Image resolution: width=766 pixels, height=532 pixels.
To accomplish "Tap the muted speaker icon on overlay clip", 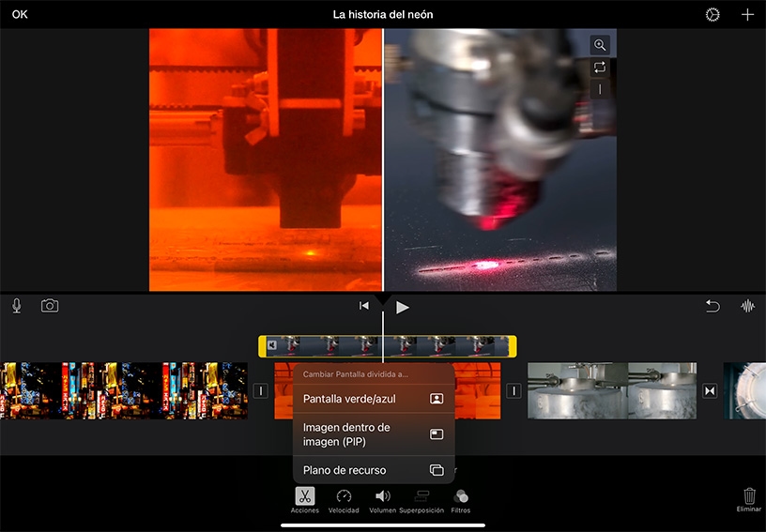I will click(x=272, y=345).
